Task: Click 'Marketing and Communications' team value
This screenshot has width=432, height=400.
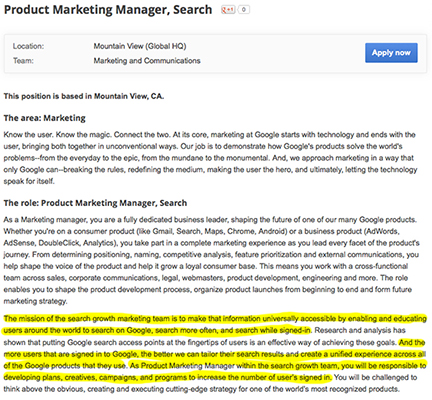Action: click(x=147, y=61)
